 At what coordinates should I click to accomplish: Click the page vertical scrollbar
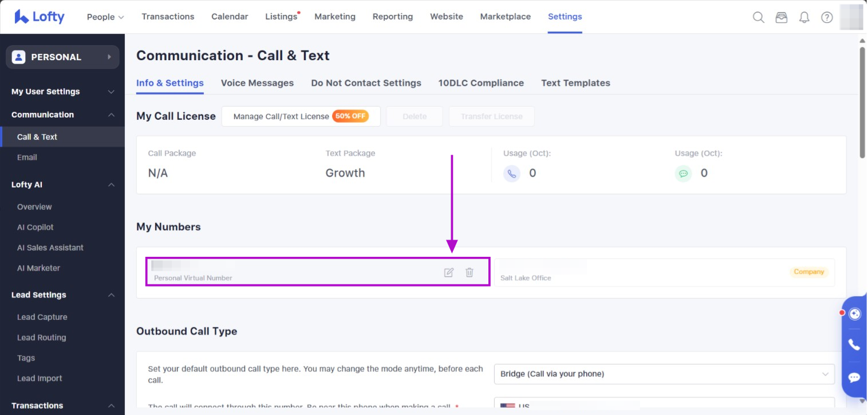862,103
